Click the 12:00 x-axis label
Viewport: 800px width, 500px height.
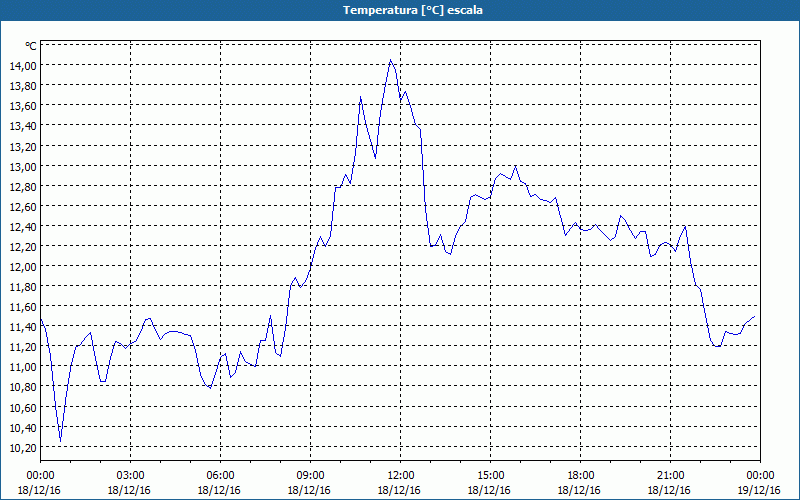[x=401, y=476]
